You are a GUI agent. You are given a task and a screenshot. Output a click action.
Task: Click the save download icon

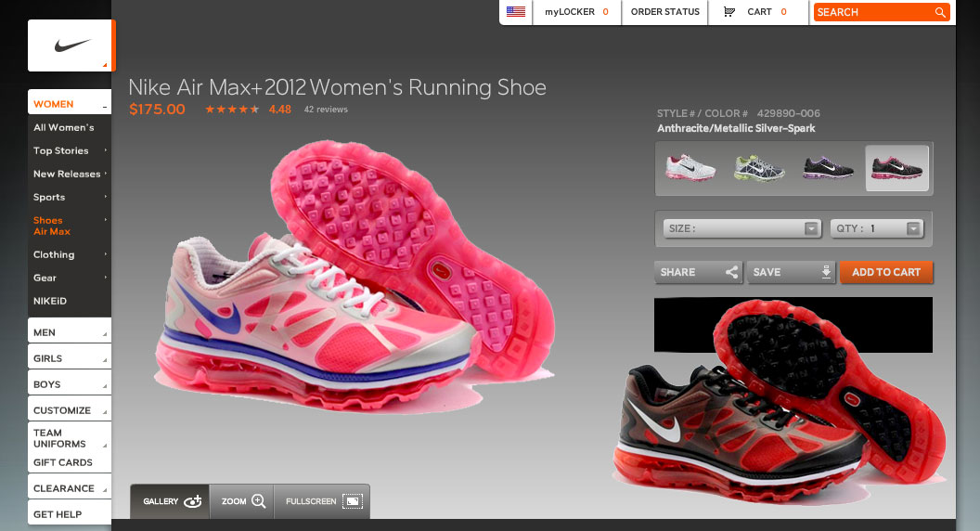click(826, 272)
